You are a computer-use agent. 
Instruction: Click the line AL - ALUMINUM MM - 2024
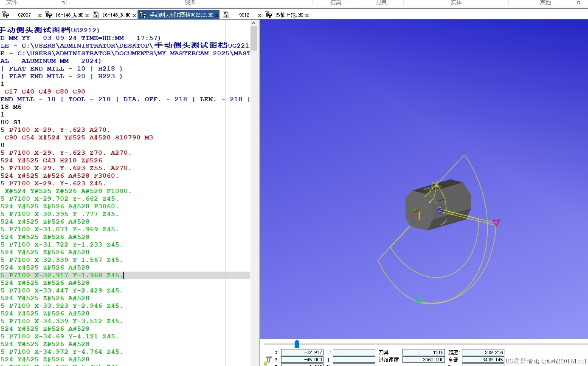tap(51, 61)
